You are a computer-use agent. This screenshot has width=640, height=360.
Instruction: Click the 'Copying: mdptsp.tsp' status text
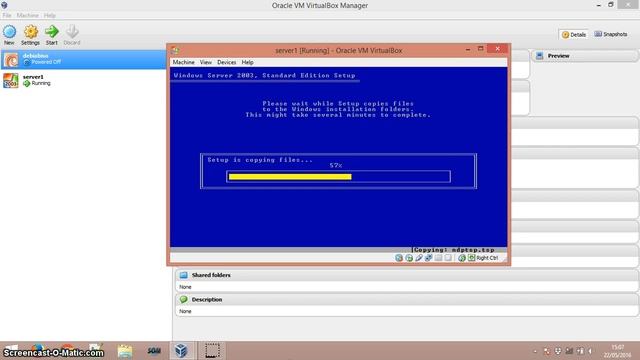[x=453, y=250]
